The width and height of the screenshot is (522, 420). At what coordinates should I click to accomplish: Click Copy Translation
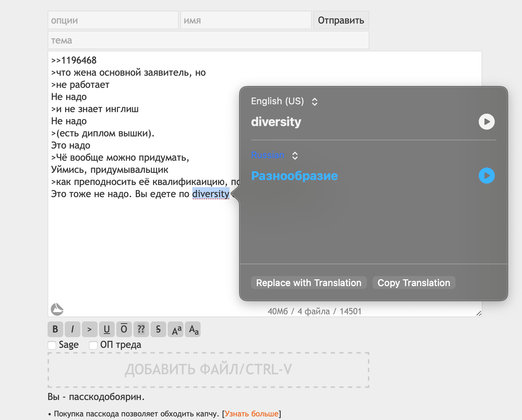click(x=414, y=283)
